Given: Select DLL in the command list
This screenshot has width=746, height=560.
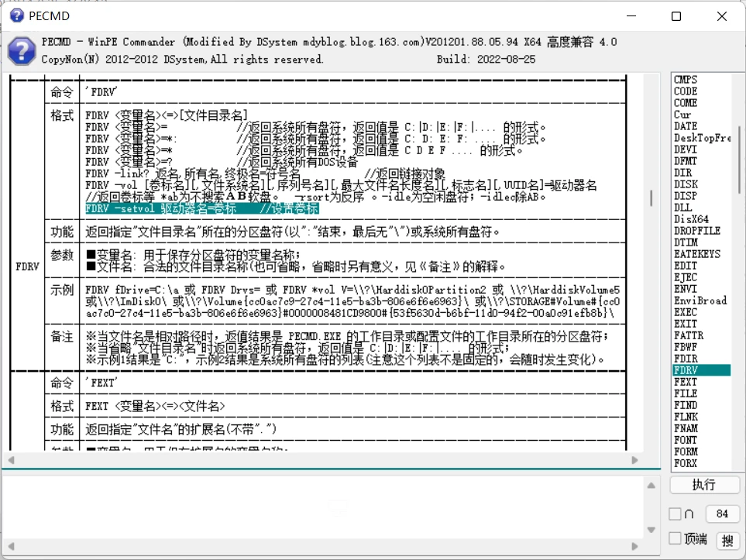Looking at the screenshot, I should point(683,208).
